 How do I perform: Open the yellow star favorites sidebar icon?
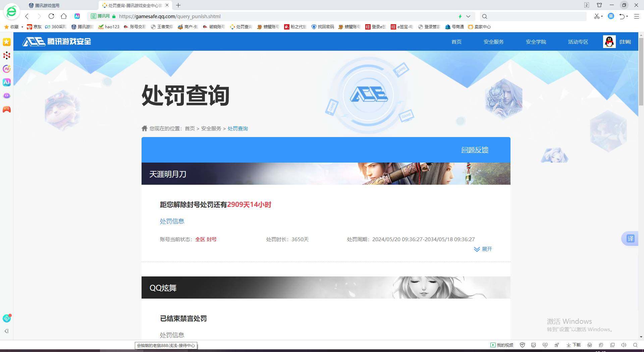[7, 42]
